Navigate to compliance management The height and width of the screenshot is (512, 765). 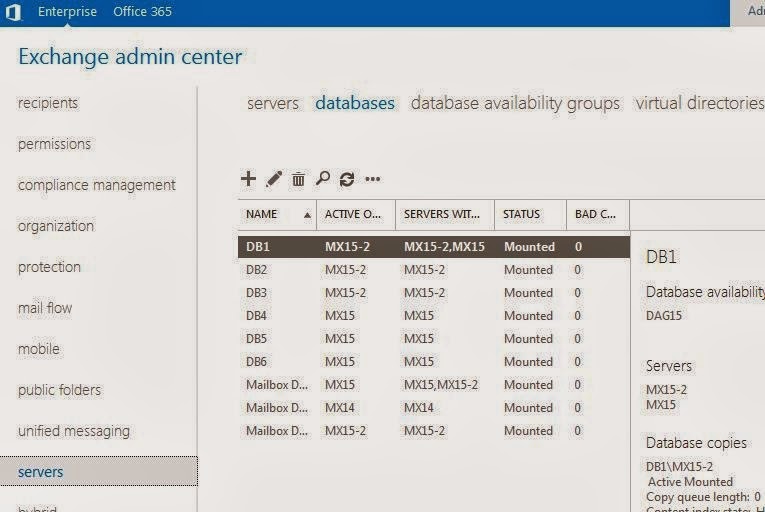[97, 185]
